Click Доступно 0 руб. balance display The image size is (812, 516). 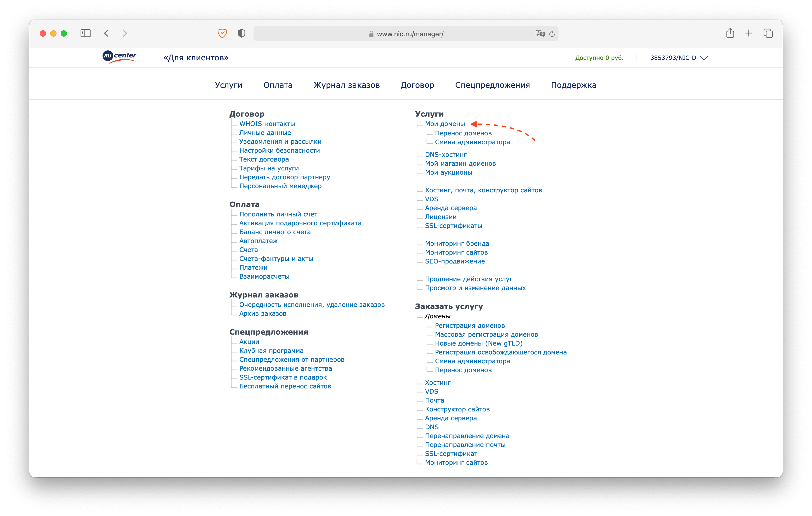[600, 57]
